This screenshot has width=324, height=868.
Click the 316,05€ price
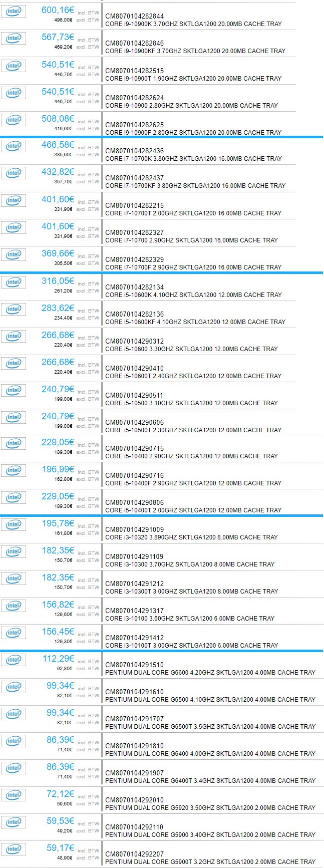pos(58,281)
